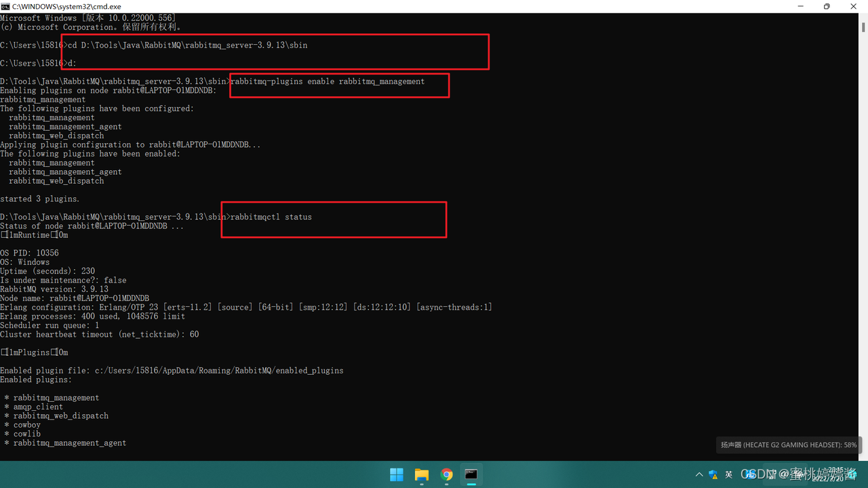
Task: Click 'The following plugins have been configured:' line
Action: (97, 108)
